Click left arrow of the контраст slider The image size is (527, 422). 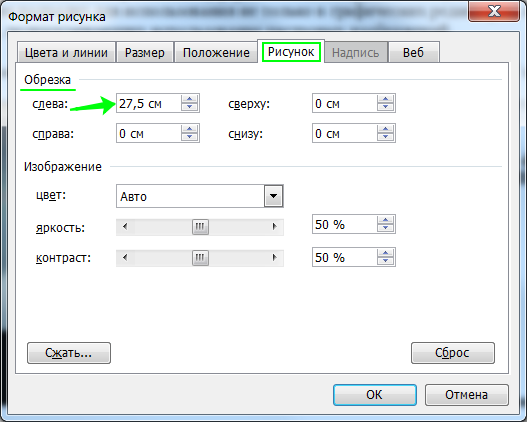[125, 258]
